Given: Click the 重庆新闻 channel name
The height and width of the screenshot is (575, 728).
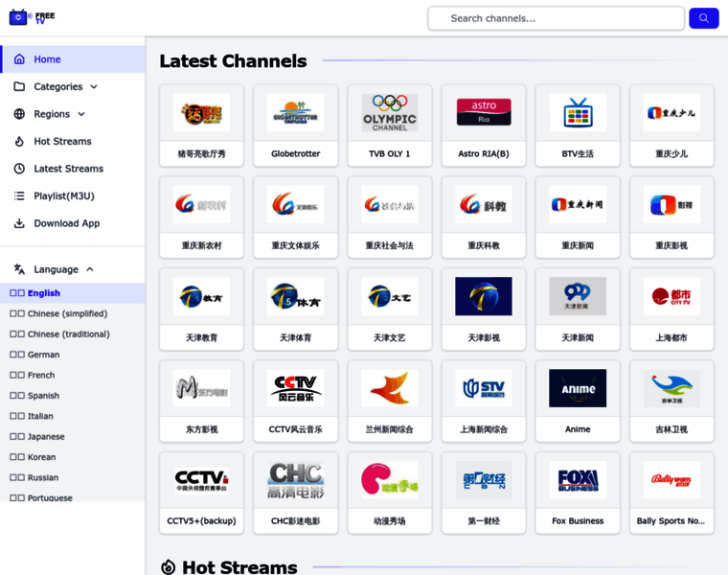Looking at the screenshot, I should click(578, 245).
